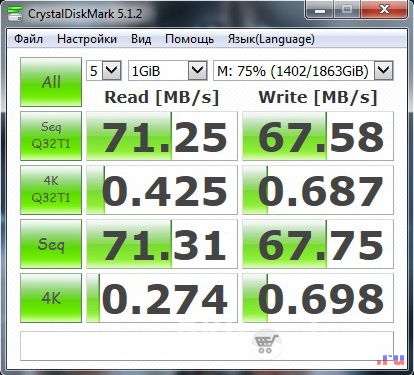The height and width of the screenshot is (375, 414).
Task: Run the 4K benchmark
Action: (x=51, y=298)
